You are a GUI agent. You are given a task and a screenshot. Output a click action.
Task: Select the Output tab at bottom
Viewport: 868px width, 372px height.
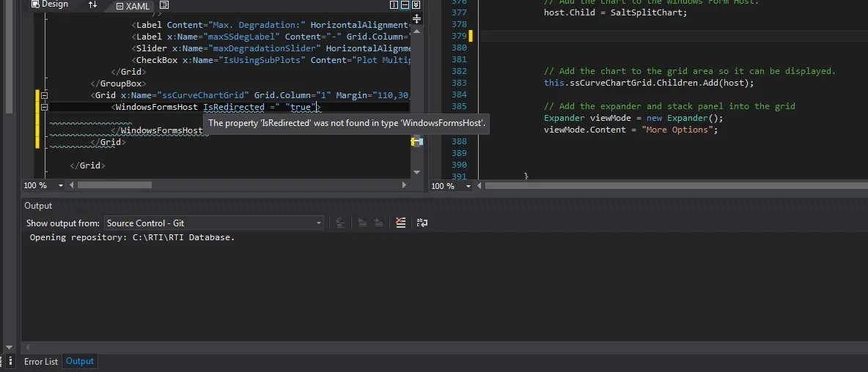(80, 361)
